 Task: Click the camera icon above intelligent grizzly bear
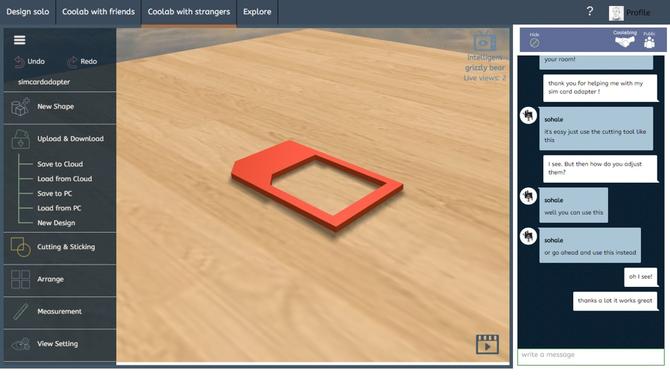click(x=485, y=42)
